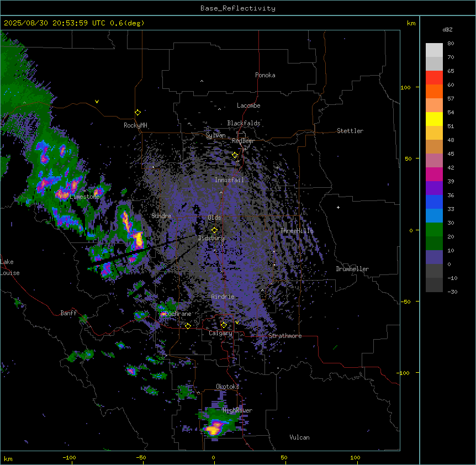Click the HighRiver label
This screenshot has width=476, height=465.
(x=237, y=410)
